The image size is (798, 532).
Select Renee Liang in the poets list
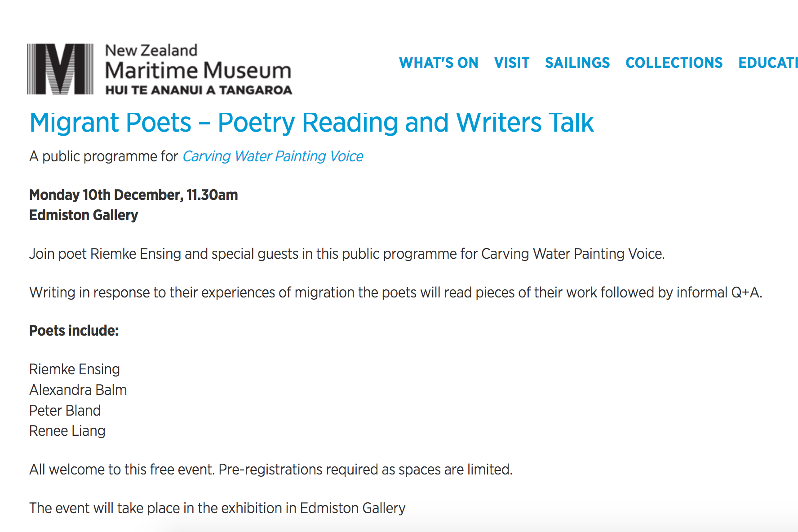point(67,431)
